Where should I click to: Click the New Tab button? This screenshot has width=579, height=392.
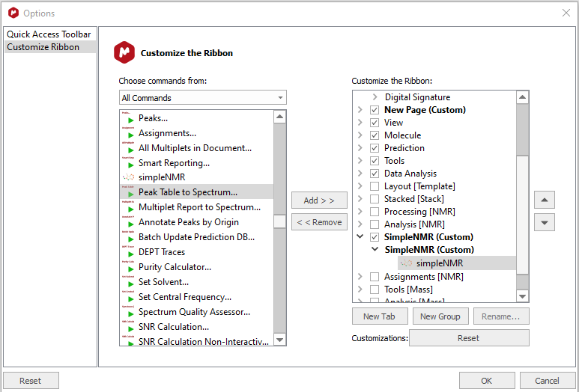click(x=379, y=316)
